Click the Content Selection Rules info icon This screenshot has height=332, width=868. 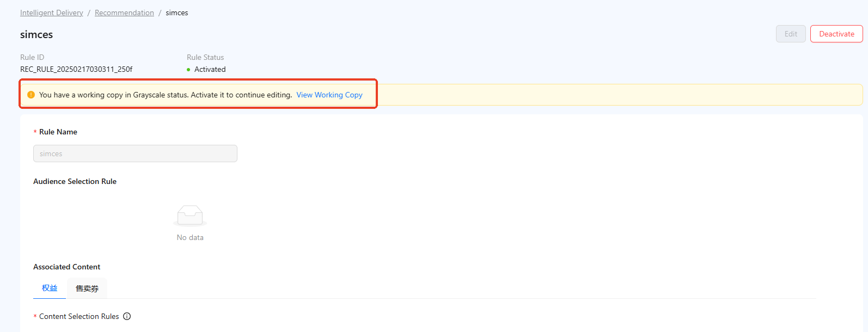point(127,316)
